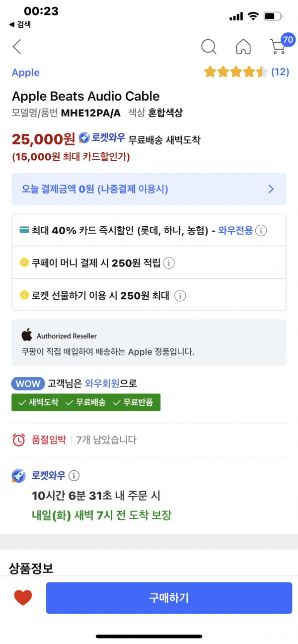Open the 상품정보 section heading
This screenshot has width=298, height=644.
[x=31, y=568]
